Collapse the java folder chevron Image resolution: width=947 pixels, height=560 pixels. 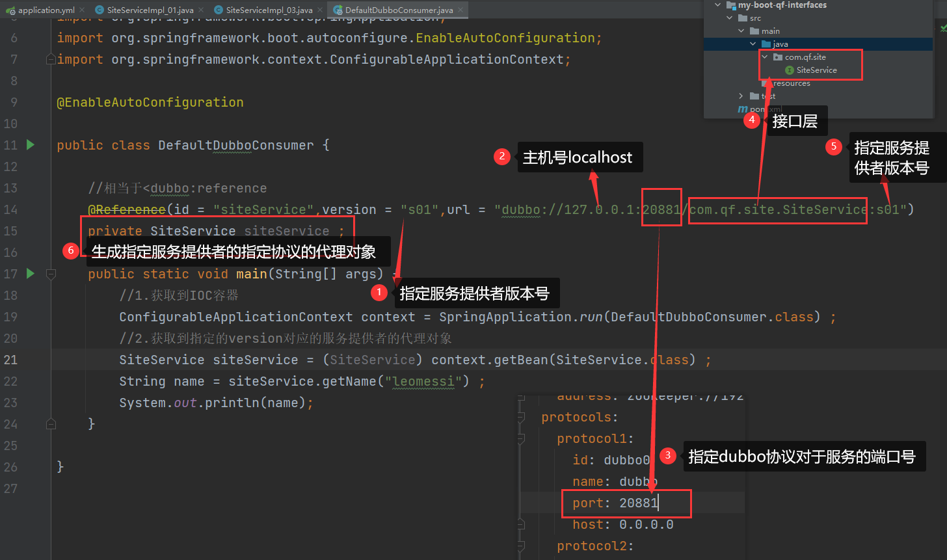coord(753,44)
